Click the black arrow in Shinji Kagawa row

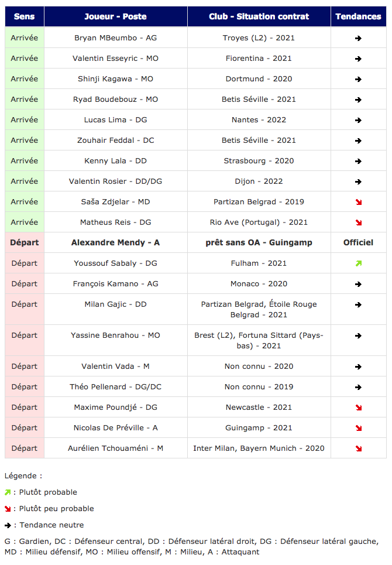point(358,79)
